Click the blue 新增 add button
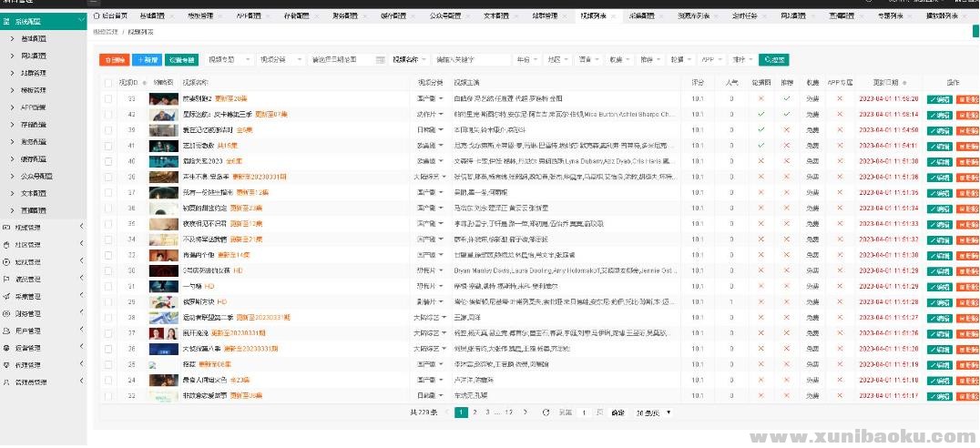Image resolution: width=980 pixels, height=448 pixels. point(145,60)
